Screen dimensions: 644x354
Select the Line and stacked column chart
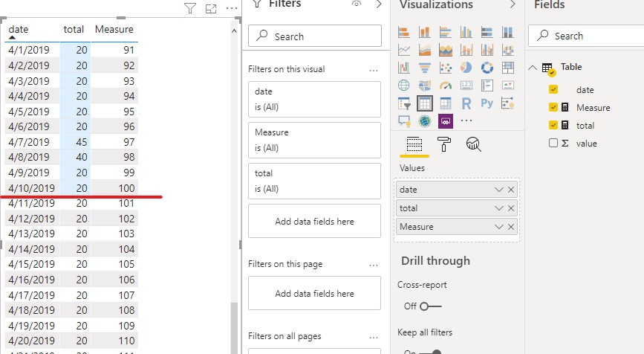(x=466, y=50)
